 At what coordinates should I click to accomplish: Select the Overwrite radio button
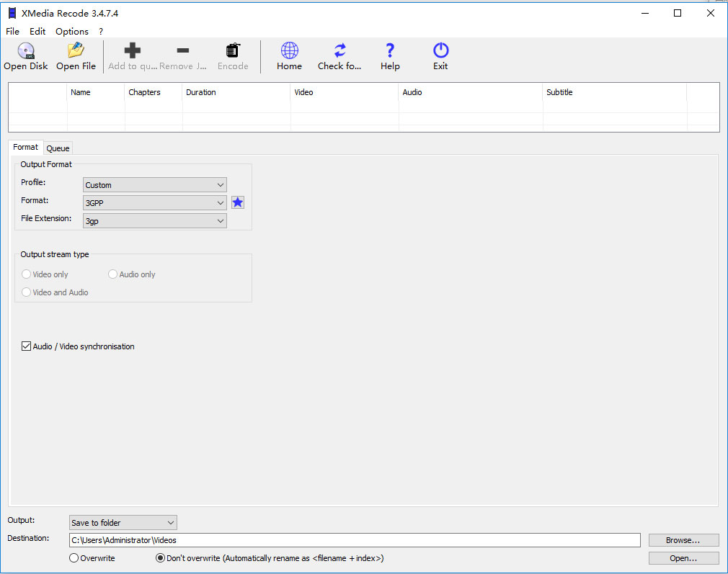tap(74, 558)
